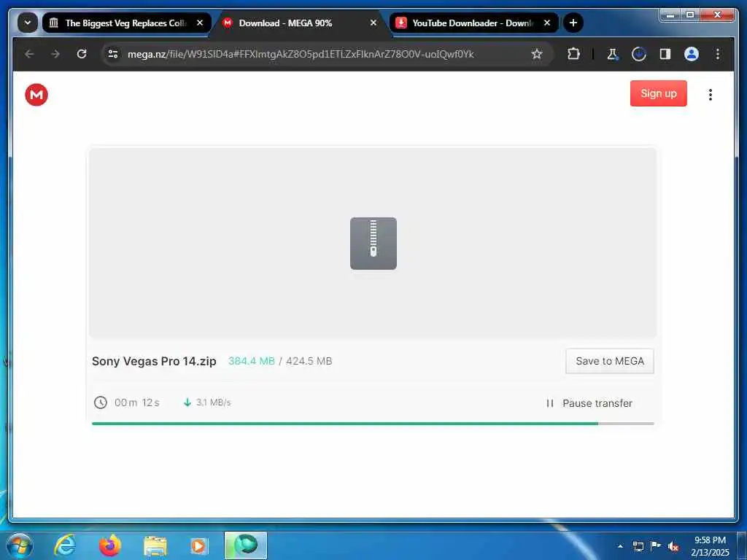
Task: Close the Download - MEGA tab
Action: 373,23
